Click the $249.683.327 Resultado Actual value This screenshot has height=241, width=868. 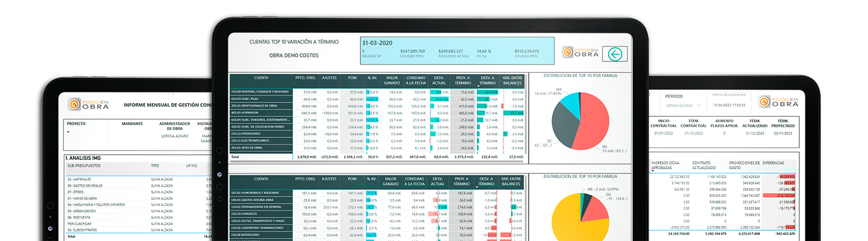(451, 51)
